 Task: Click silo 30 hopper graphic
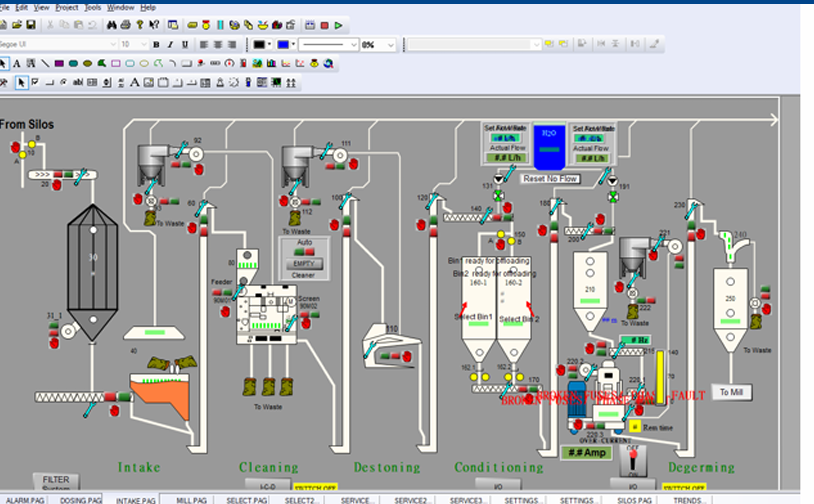tap(92, 273)
